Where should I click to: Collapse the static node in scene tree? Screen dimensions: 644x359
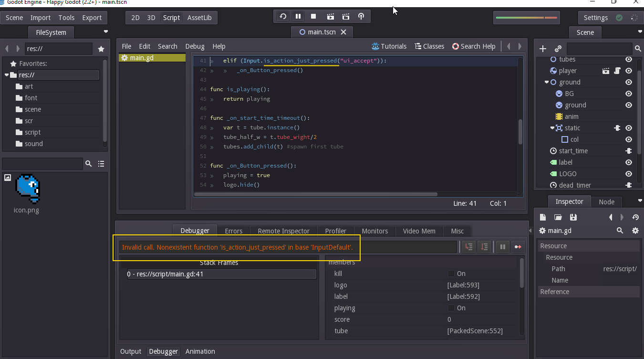click(552, 128)
